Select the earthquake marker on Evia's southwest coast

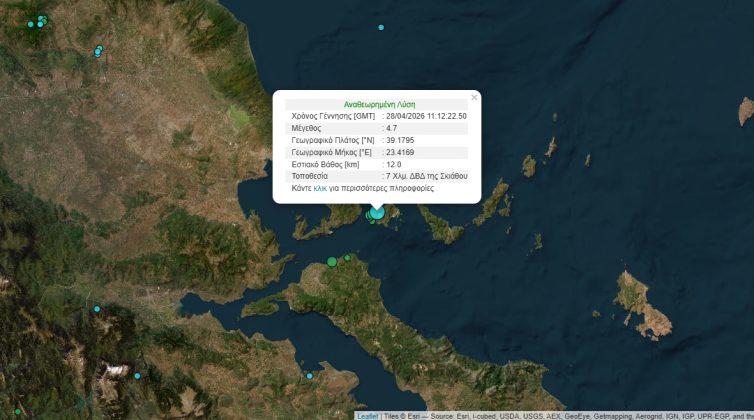click(x=310, y=376)
